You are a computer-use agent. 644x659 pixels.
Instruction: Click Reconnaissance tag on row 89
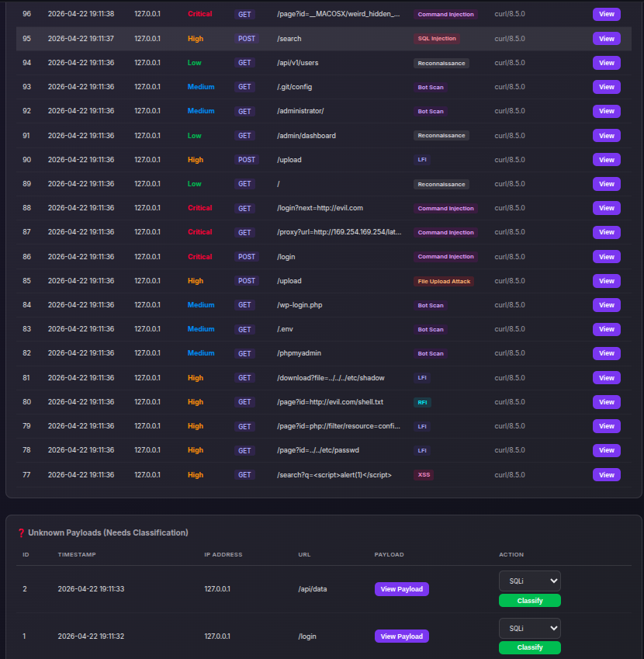(x=441, y=184)
